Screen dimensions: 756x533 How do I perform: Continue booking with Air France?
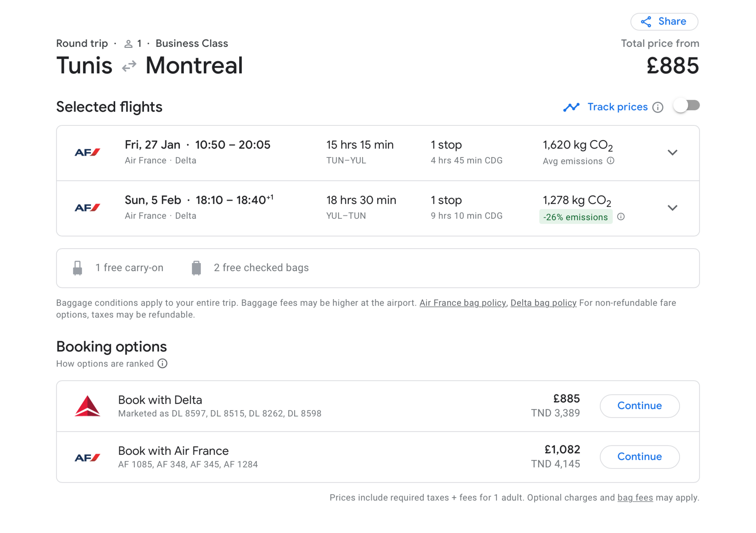tap(640, 457)
